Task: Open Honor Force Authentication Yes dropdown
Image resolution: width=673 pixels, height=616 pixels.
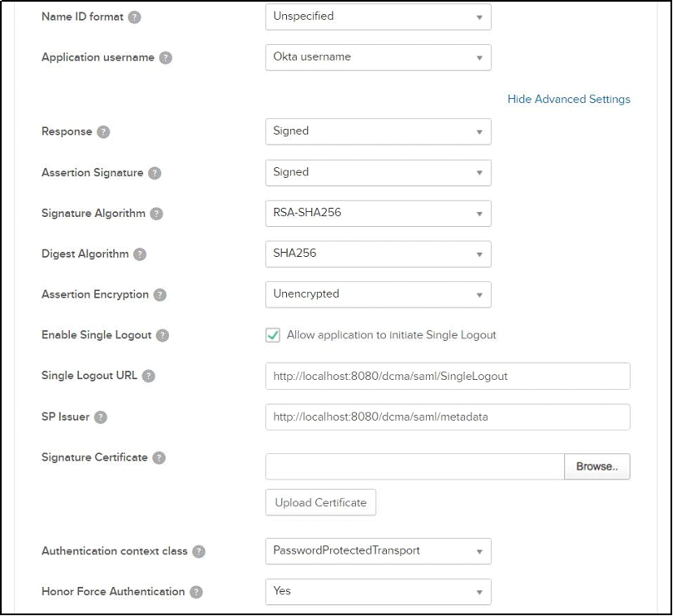Action: tap(379, 592)
